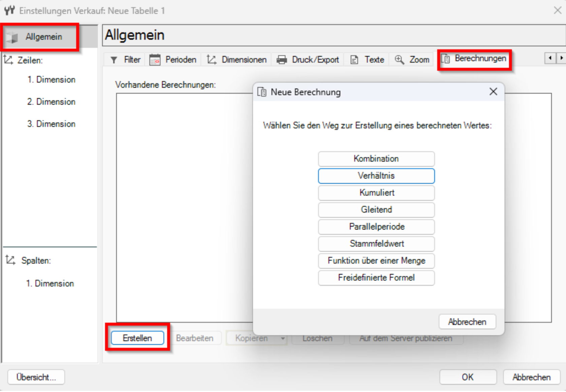Open the Perioden tab
566x392 pixels.
coord(173,60)
